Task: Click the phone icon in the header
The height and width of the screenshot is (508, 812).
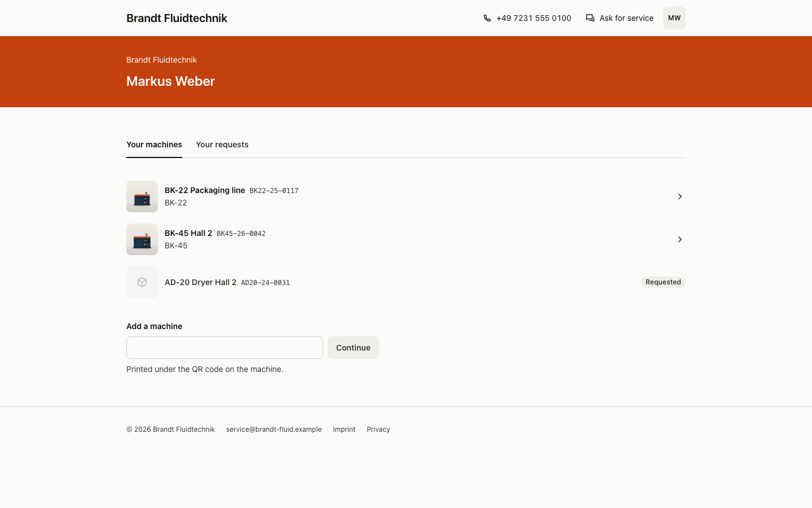Action: (487, 18)
